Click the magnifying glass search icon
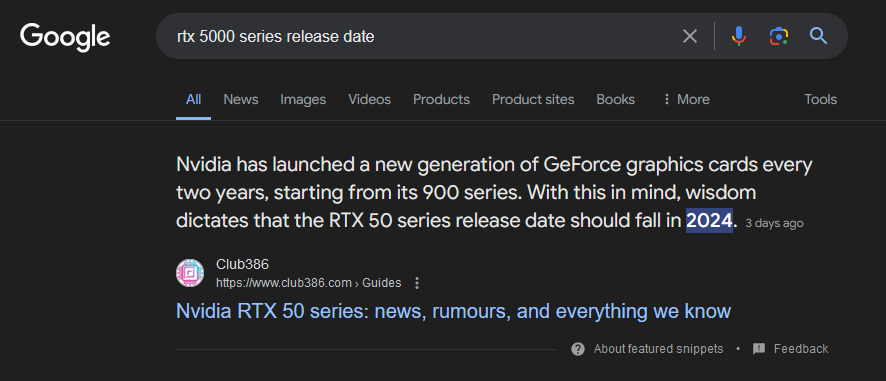The height and width of the screenshot is (381, 886). 818,36
